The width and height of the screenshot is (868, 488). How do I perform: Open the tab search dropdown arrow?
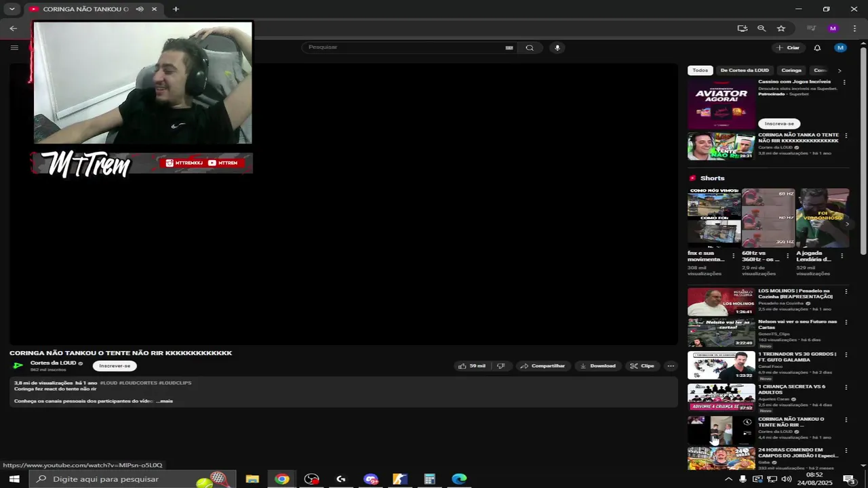(x=12, y=9)
